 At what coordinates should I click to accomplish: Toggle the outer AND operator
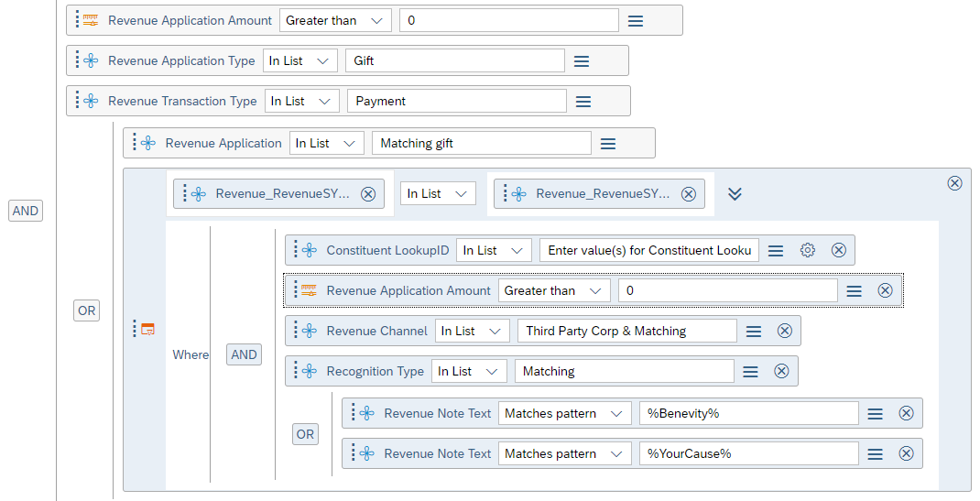tap(26, 212)
